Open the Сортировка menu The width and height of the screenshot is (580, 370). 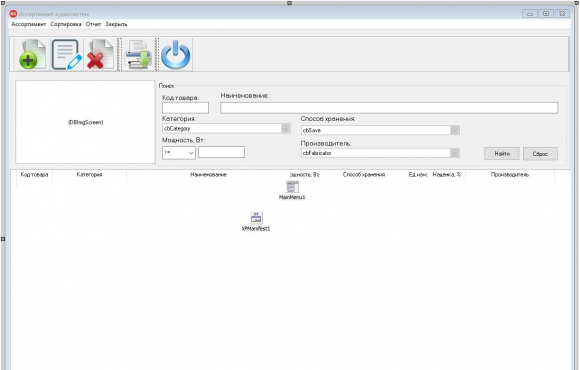point(66,24)
